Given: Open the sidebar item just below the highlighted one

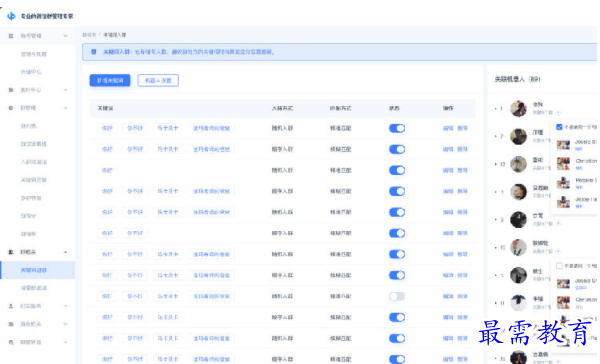Looking at the screenshot, I should [34, 288].
